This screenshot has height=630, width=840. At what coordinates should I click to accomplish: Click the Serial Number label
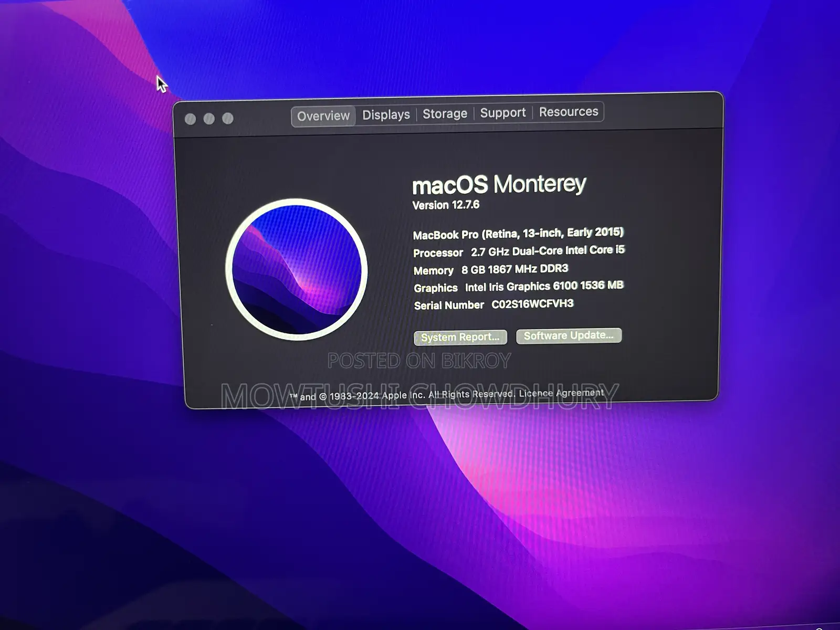(x=449, y=306)
